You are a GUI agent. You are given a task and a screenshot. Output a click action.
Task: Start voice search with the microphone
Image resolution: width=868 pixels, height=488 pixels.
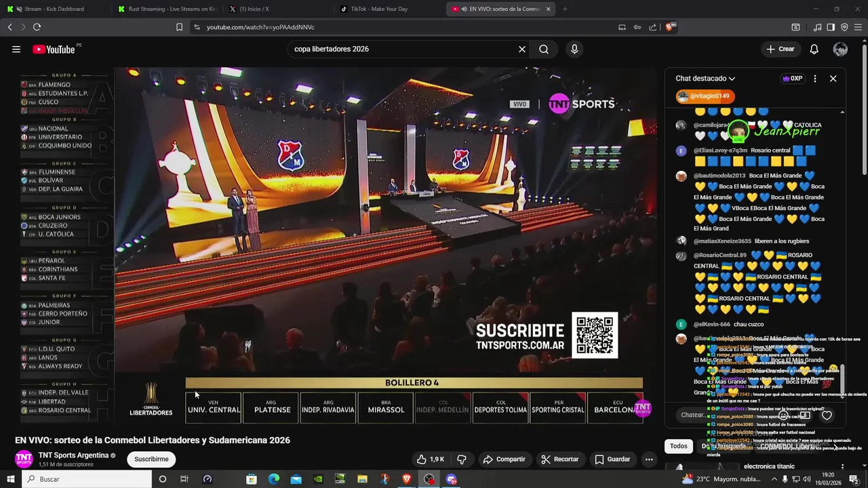pyautogui.click(x=574, y=49)
